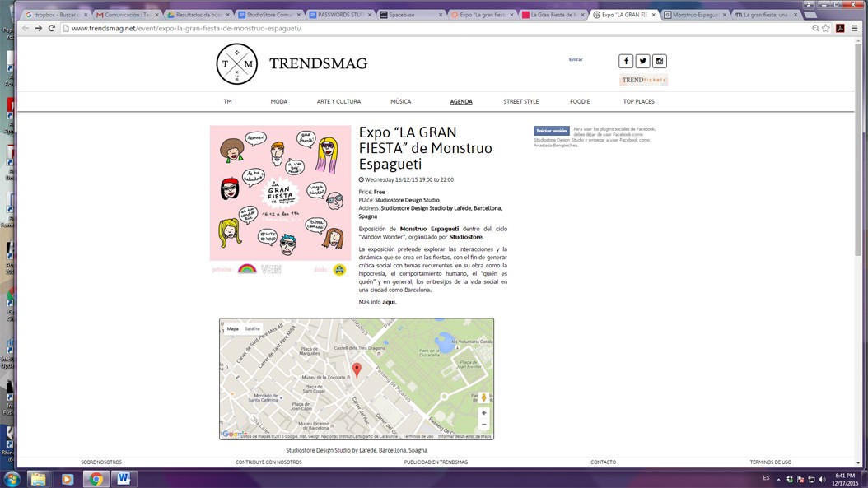Show hidden system tray icons
Image resolution: width=868 pixels, height=488 pixels.
click(x=778, y=479)
